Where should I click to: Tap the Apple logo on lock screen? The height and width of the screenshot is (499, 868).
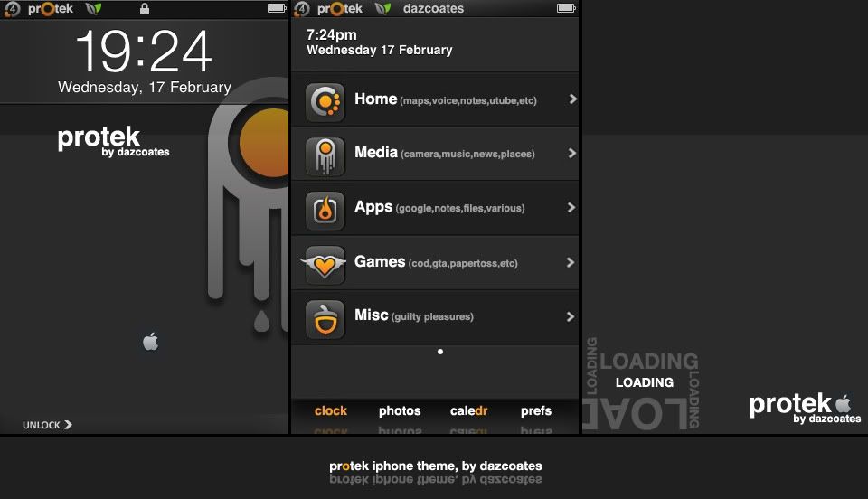coord(151,342)
